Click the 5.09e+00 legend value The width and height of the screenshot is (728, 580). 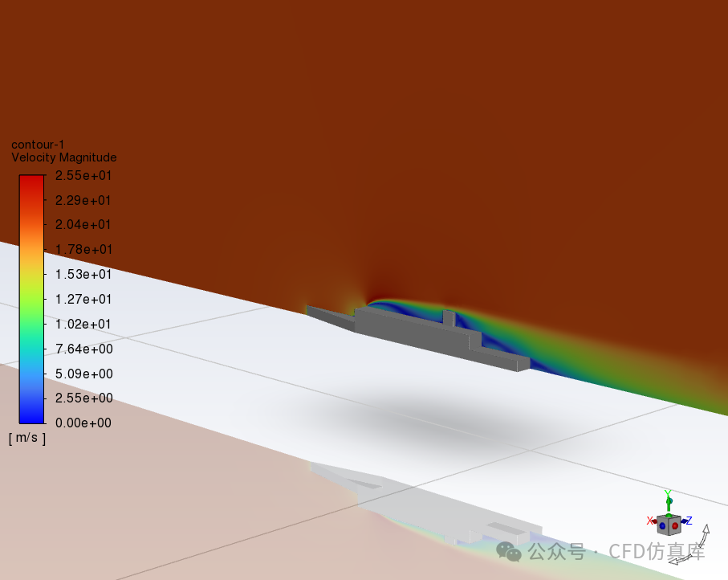coord(84,374)
